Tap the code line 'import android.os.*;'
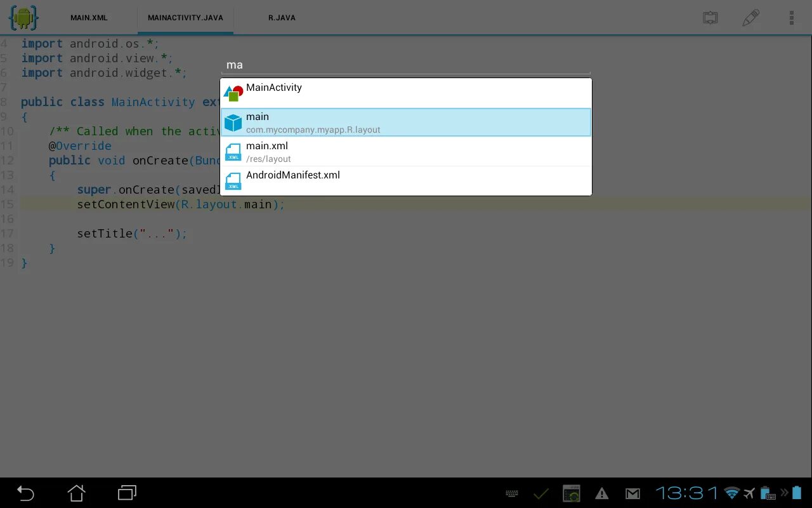 point(90,44)
